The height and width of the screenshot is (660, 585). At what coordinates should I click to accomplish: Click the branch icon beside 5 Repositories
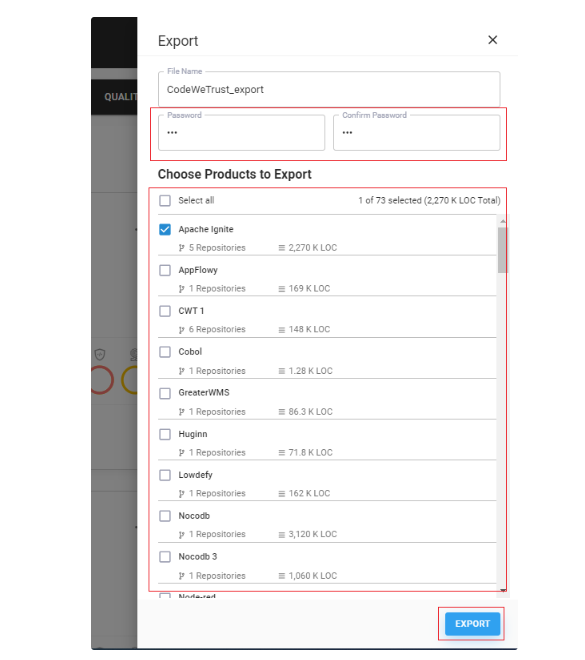click(x=181, y=248)
